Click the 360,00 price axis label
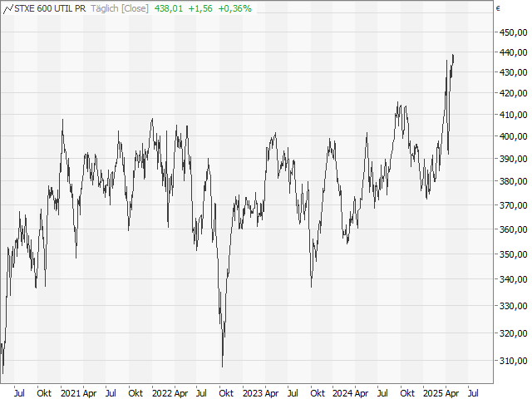This screenshot has width=532, height=399. 514,229
